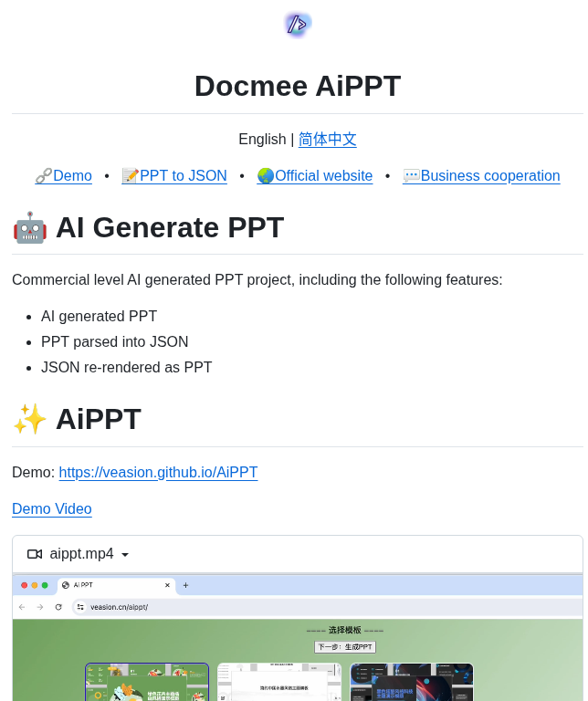The image size is (588, 701).
Task: Select the dark tech template thumbnail
Action: coord(412,682)
